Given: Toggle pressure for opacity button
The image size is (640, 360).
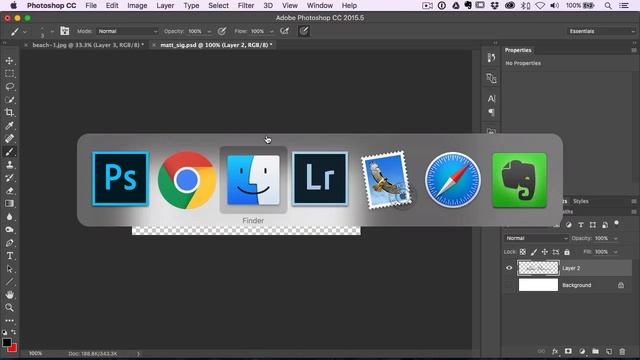Looking at the screenshot, I should [x=222, y=31].
